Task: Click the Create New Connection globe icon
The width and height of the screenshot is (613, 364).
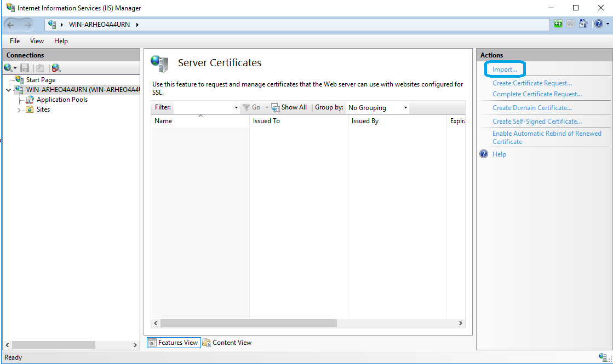Action: click(8, 68)
